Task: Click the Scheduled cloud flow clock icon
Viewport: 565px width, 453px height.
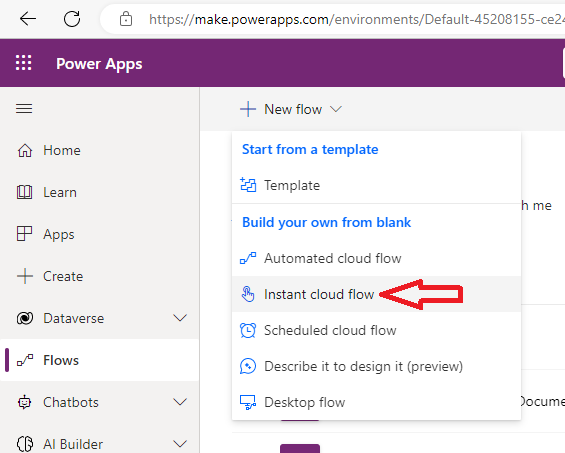Action: 248,330
